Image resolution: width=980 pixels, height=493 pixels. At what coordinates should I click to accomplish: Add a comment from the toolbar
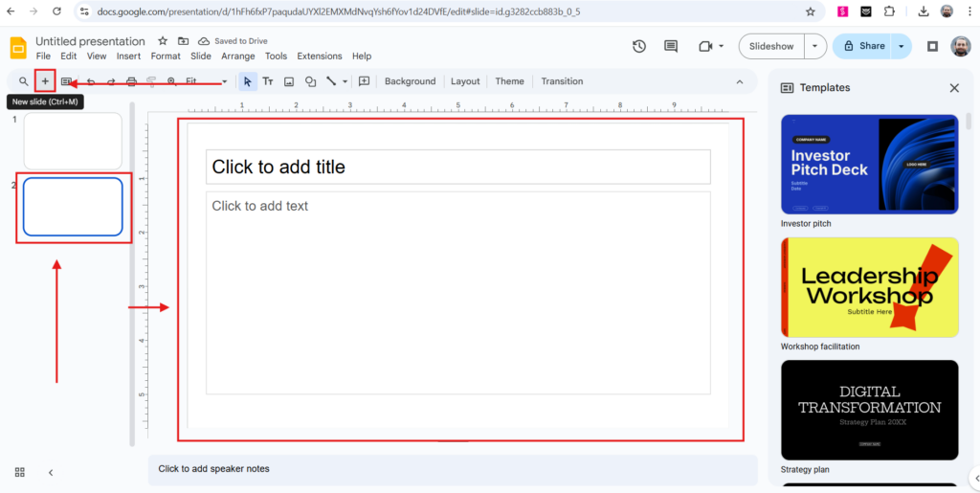coord(364,81)
